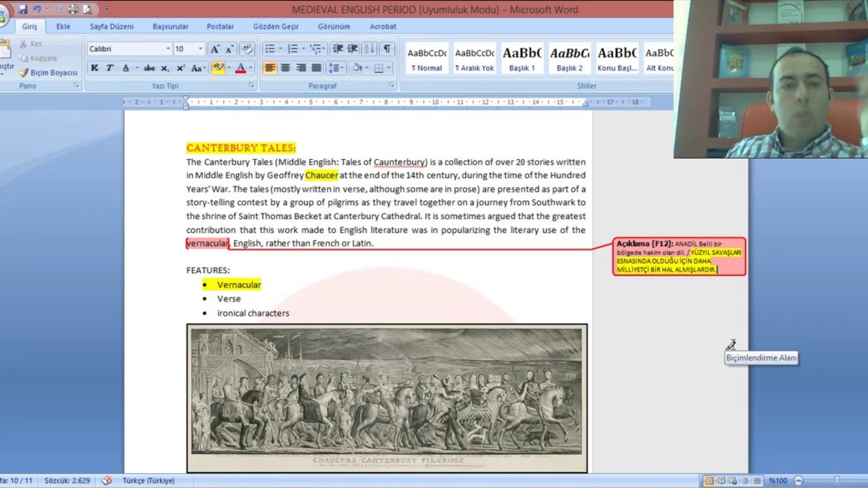Open the Başvurular tab
The width and height of the screenshot is (868, 488).
coord(170,26)
